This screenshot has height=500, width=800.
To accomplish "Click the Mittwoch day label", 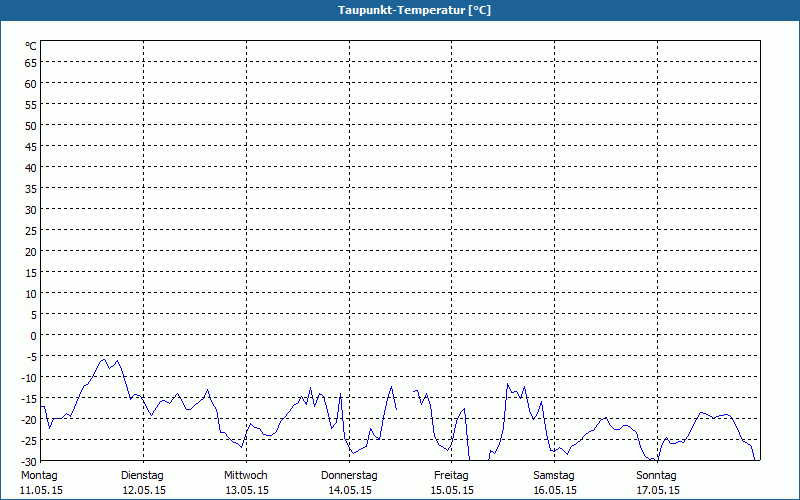I will coord(246,476).
